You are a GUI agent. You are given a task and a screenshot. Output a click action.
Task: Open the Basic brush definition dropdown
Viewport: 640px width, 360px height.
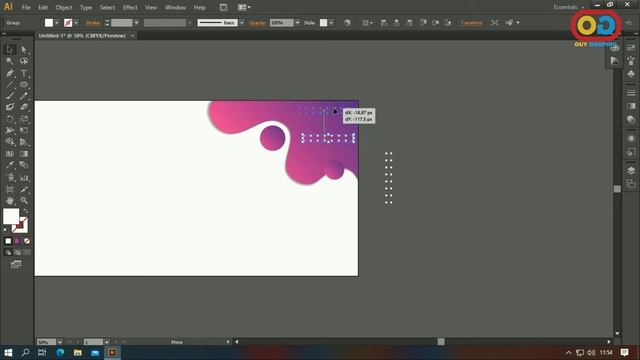tap(242, 23)
